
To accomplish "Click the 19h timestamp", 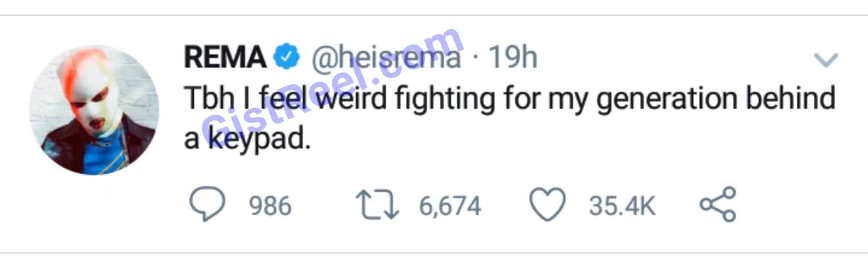I will (513, 57).
